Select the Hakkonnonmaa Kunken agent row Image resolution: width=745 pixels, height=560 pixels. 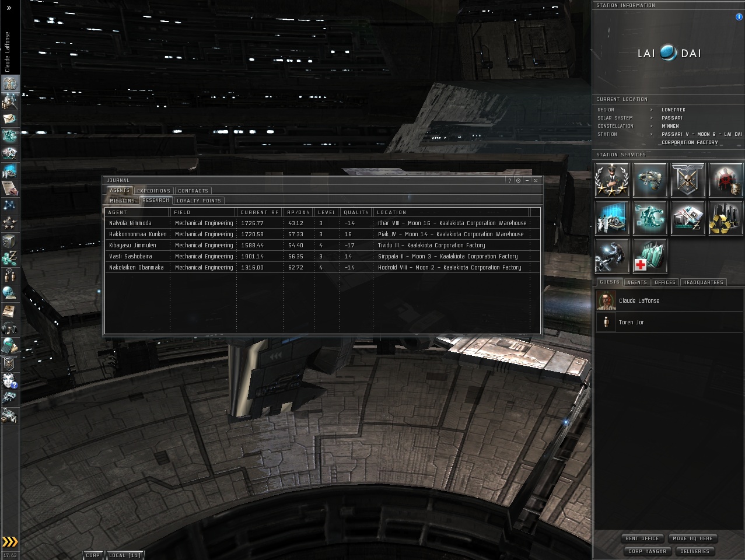point(322,234)
